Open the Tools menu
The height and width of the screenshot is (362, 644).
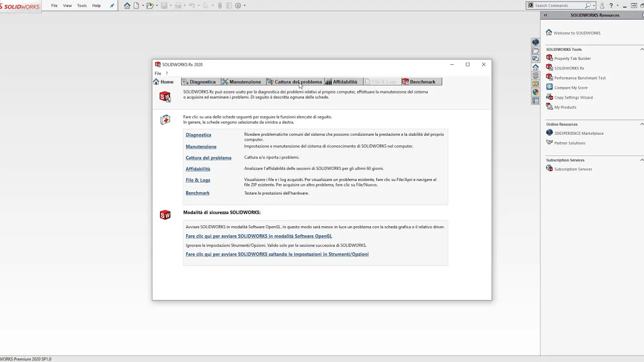pos(82,6)
